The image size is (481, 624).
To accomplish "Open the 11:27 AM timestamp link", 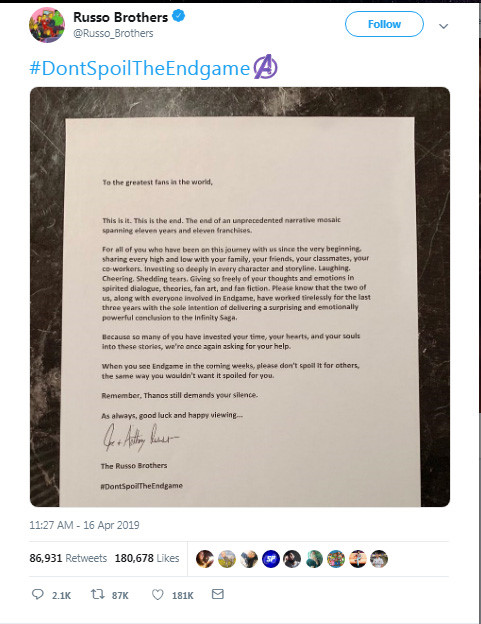I will (x=84, y=525).
